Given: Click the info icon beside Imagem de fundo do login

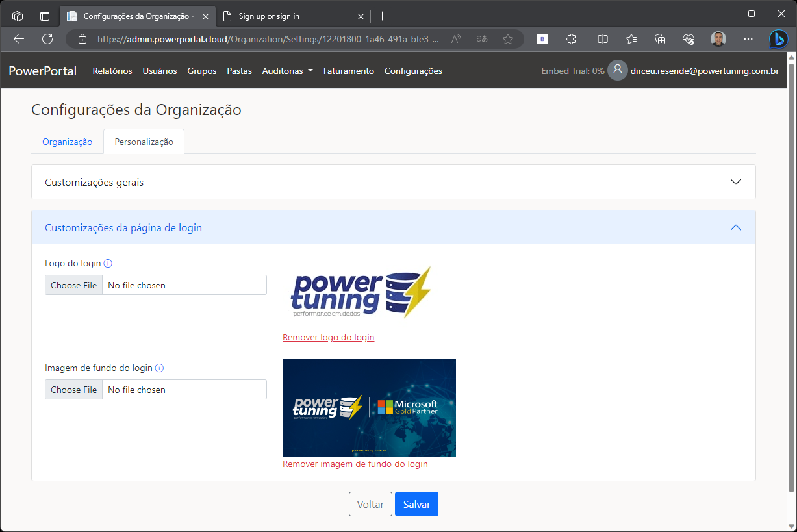Looking at the screenshot, I should tap(159, 368).
